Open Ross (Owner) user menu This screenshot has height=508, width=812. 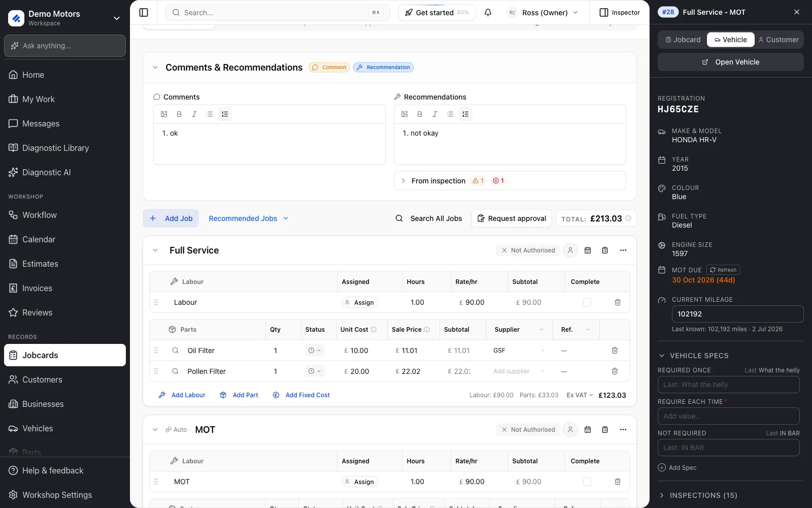543,13
